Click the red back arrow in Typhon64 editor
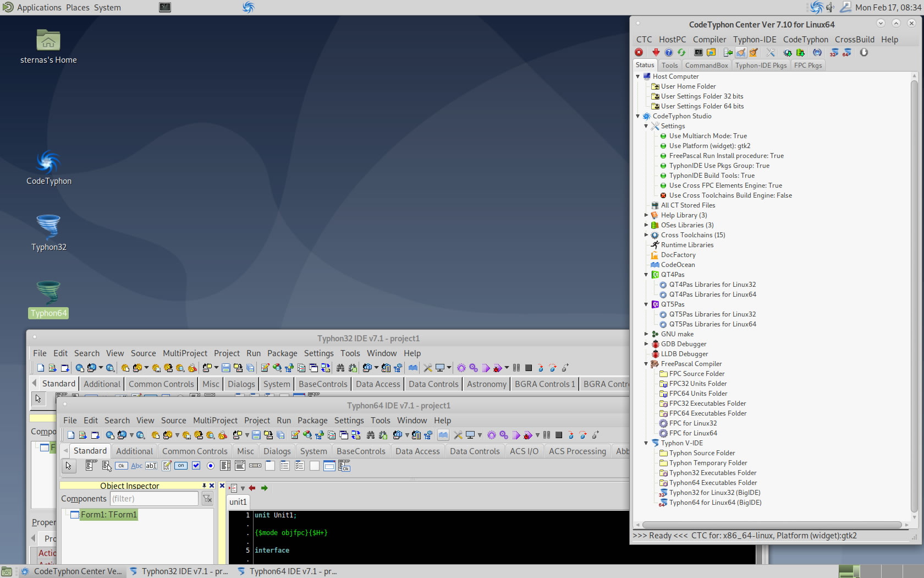Image resolution: width=924 pixels, height=578 pixels. (x=252, y=488)
